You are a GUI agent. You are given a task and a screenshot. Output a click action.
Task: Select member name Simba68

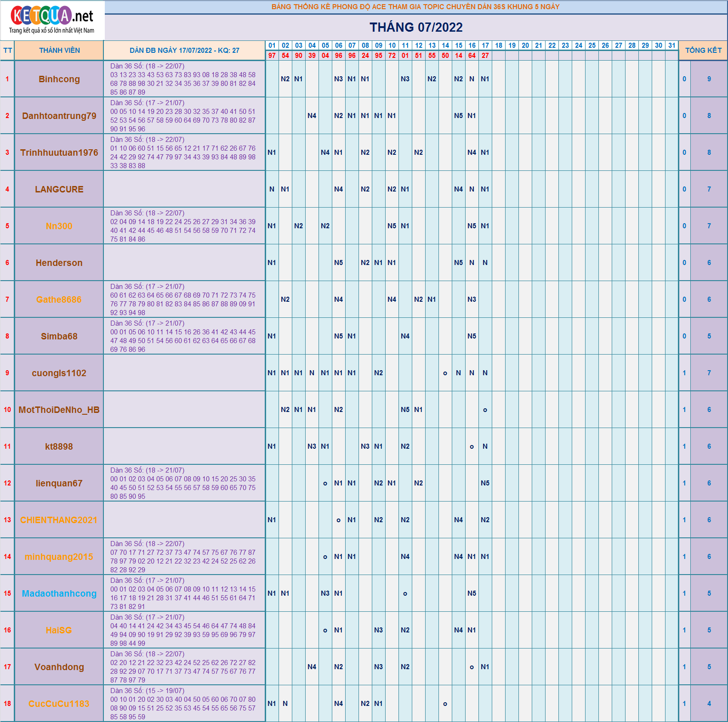tap(59, 336)
